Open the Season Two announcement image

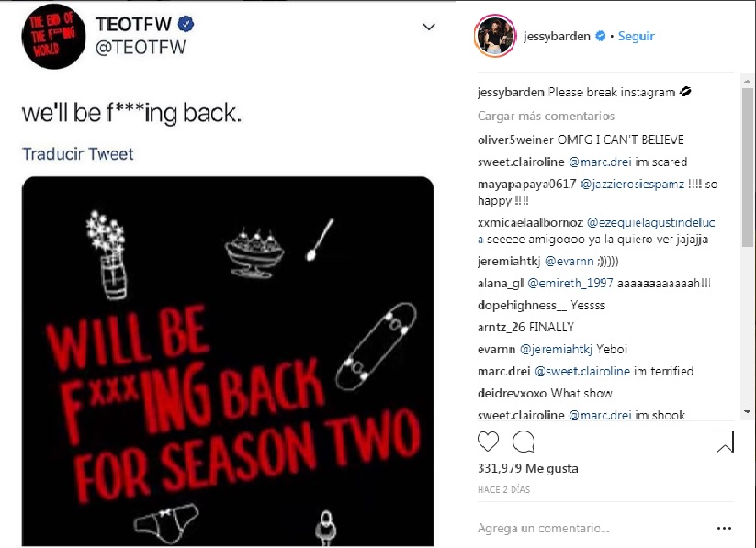pyautogui.click(x=228, y=361)
